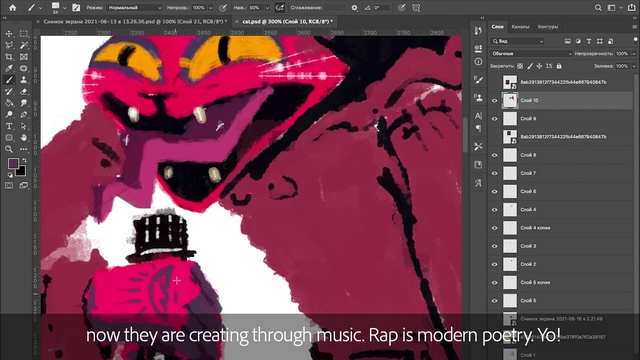Select the Eraser tool

[x=24, y=91]
